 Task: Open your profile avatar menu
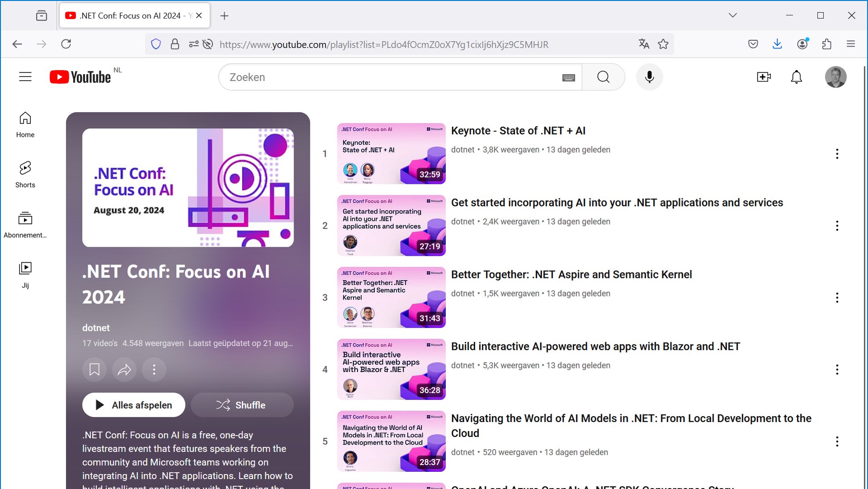[835, 77]
